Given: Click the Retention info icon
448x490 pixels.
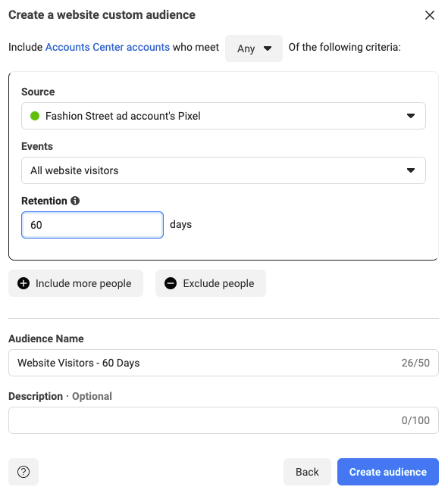Looking at the screenshot, I should point(75,201).
